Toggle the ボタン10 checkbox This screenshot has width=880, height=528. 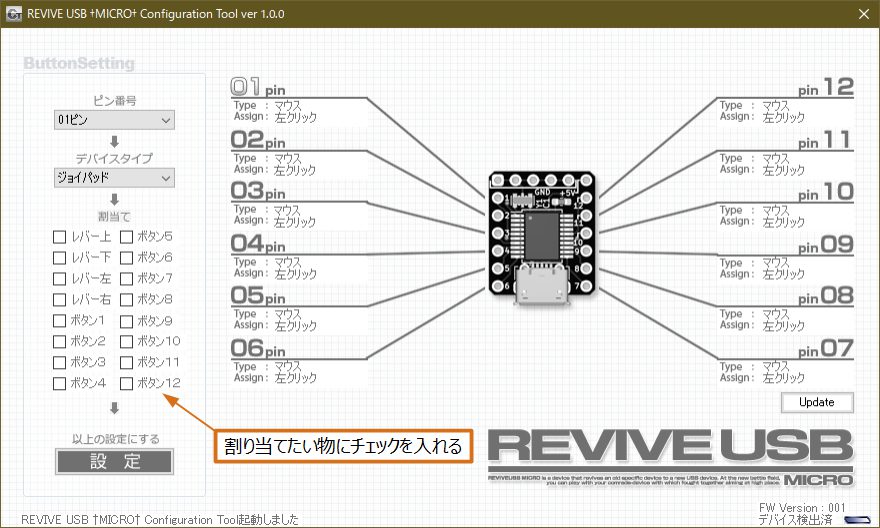coord(126,341)
